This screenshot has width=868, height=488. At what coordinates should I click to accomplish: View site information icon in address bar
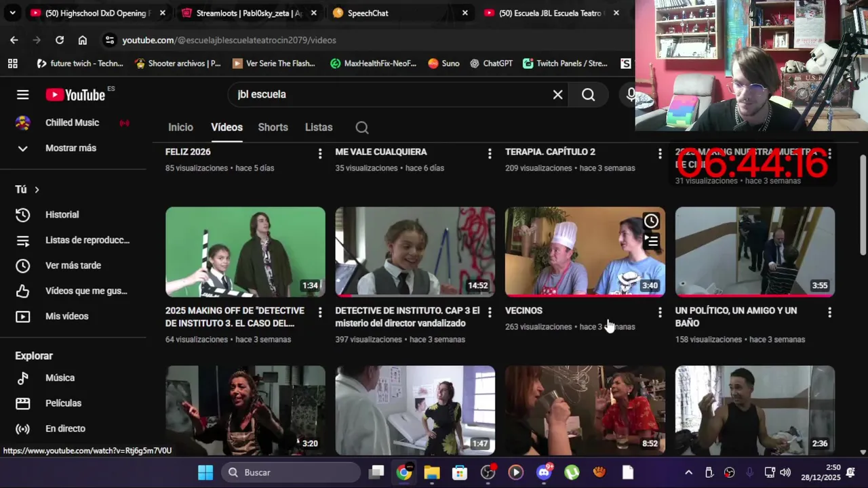tap(110, 40)
